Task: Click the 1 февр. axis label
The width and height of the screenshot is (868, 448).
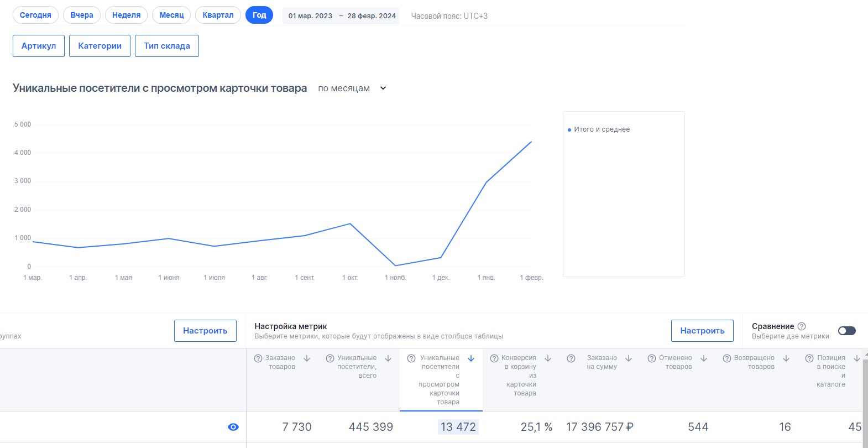Action: pos(531,278)
